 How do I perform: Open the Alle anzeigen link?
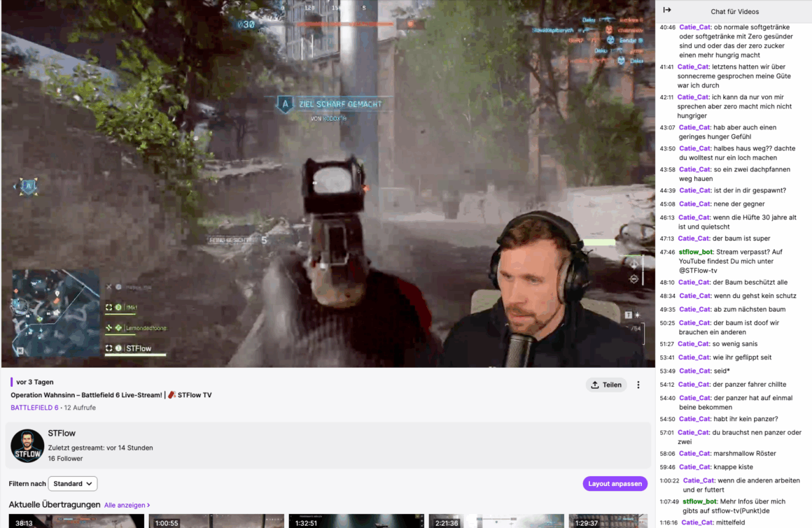coord(127,505)
